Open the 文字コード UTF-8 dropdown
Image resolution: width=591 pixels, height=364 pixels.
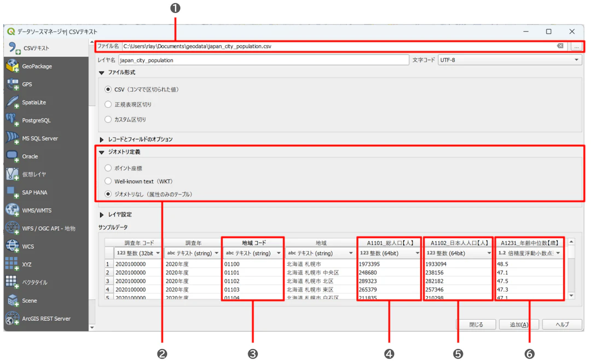click(x=509, y=60)
